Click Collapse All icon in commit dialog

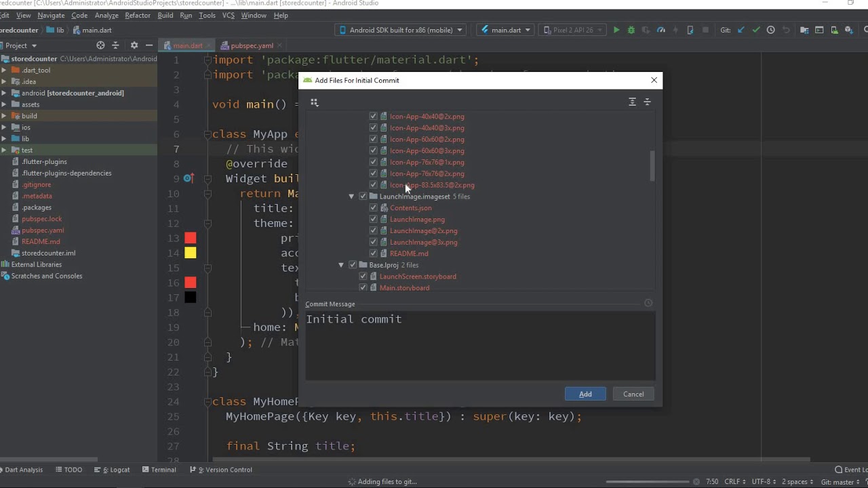[x=647, y=102]
